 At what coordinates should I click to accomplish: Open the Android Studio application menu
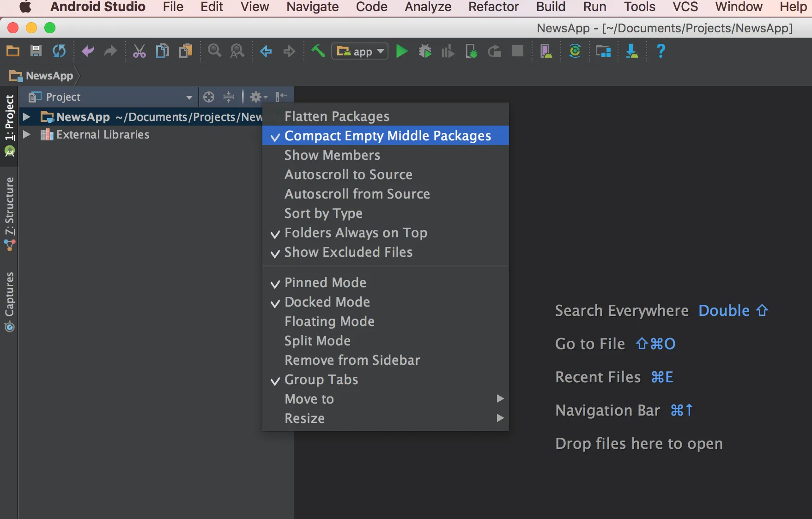click(x=98, y=7)
